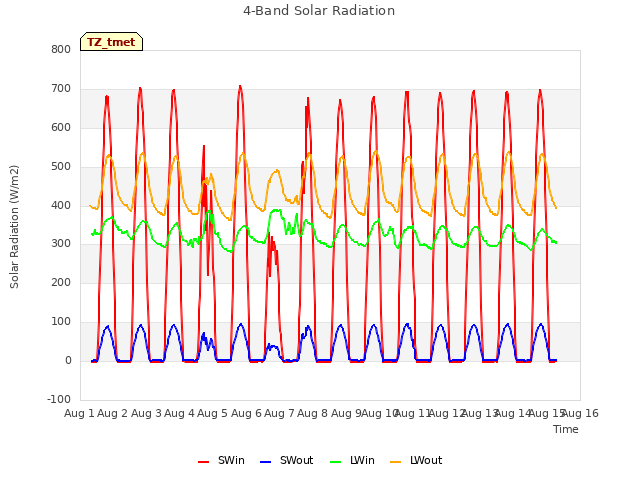This screenshot has height=480, width=640.
Task: Click the TZ_tmet annotation label
Action: [111, 42]
